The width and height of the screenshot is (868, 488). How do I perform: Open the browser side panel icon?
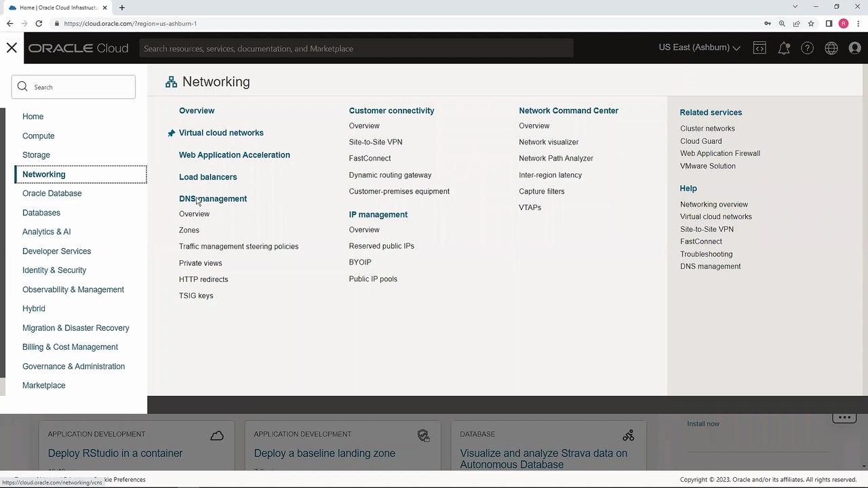click(829, 23)
